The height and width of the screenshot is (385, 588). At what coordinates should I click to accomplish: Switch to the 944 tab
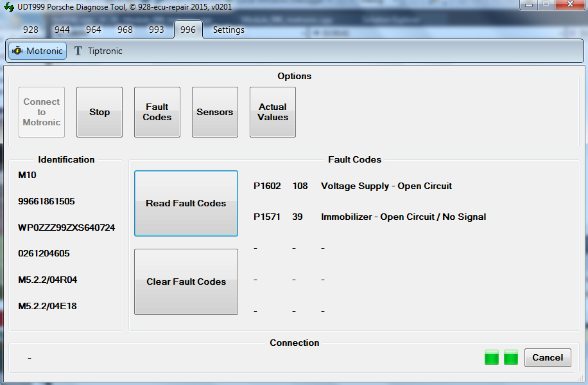(x=62, y=30)
